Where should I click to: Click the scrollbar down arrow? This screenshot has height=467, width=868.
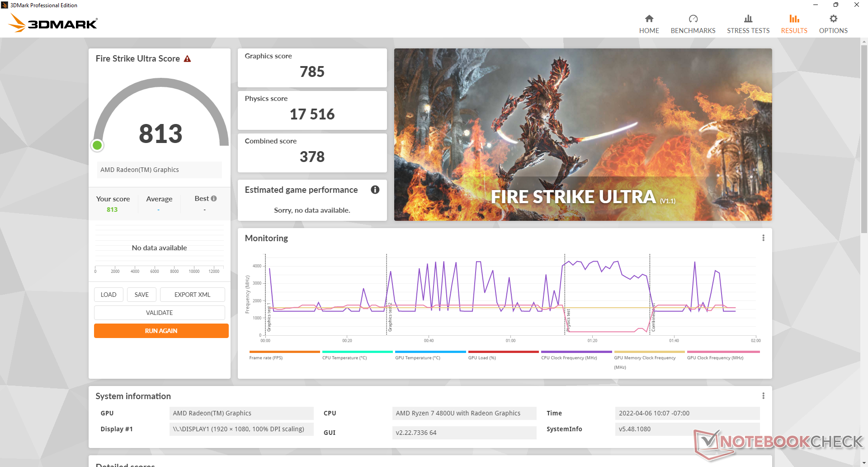pyautogui.click(x=864, y=463)
